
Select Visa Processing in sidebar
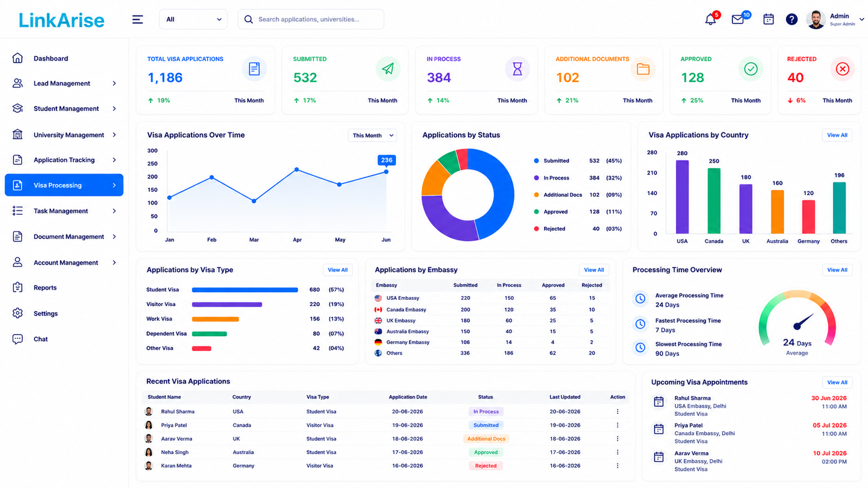(64, 185)
